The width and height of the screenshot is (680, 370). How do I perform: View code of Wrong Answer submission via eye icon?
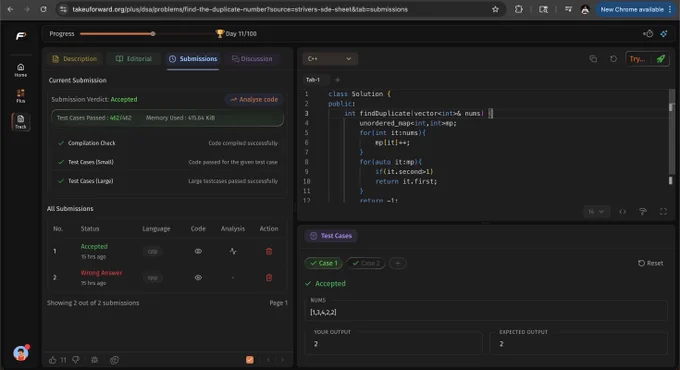click(x=198, y=278)
